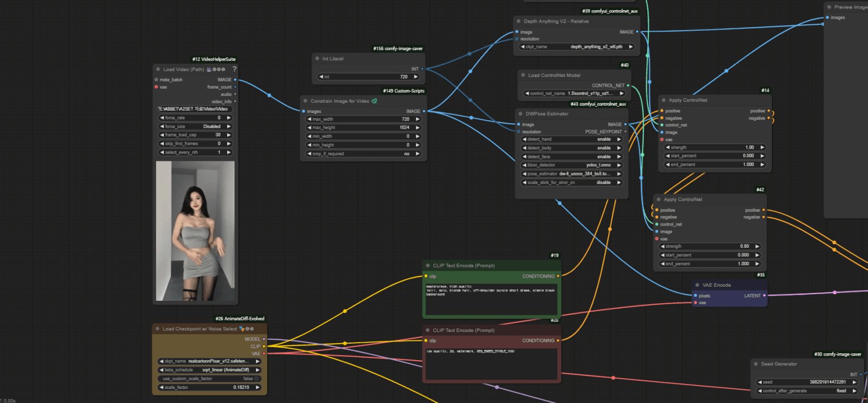Click the dancing woman video preview thumbnail

click(195, 230)
